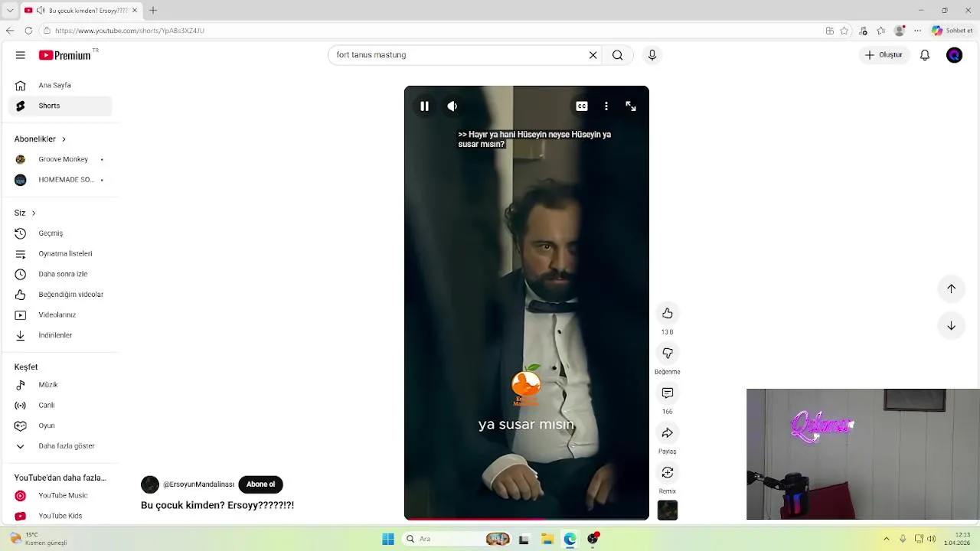980x551 pixels.
Task: Click the Short title Bu çocuk kimden
Action: (x=217, y=505)
